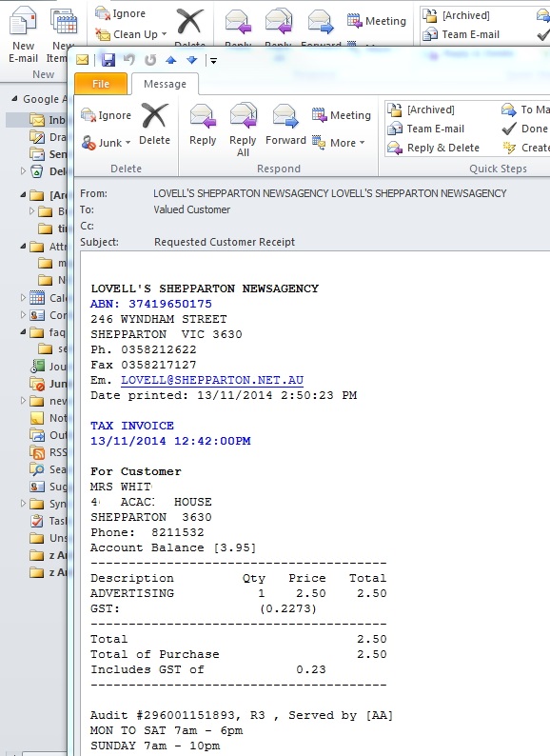The height and width of the screenshot is (756, 550).
Task: Expand the Sync Issues folder arrow
Action: 22,504
